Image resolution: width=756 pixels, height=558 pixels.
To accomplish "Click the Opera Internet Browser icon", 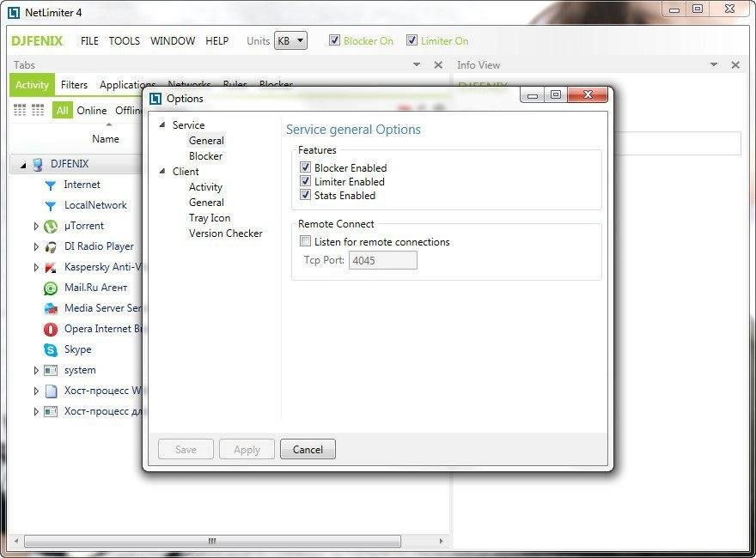I will point(50,329).
